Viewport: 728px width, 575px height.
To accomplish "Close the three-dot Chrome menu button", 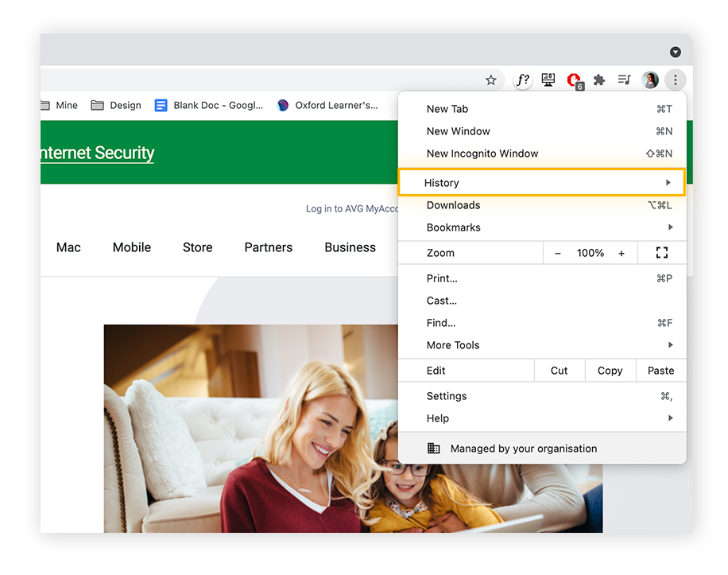I will (x=675, y=80).
